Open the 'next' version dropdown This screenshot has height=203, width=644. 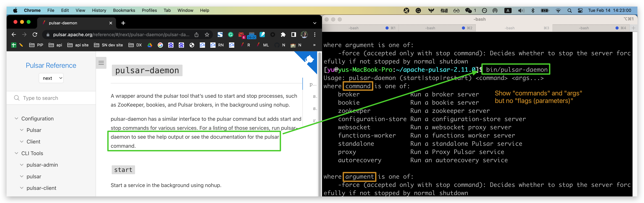click(51, 78)
